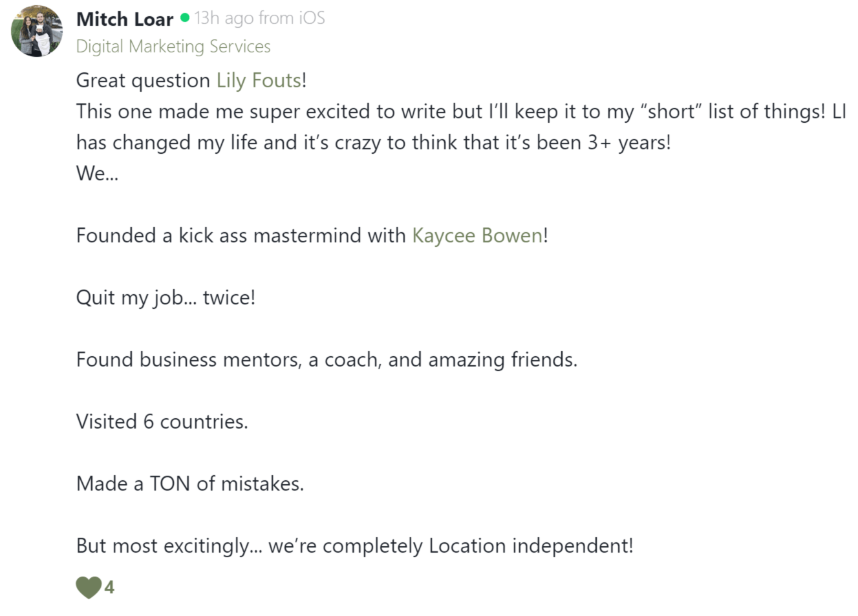Click the 'Quit my job... twice!' line
Screen dimensions: 858x616
point(166,297)
